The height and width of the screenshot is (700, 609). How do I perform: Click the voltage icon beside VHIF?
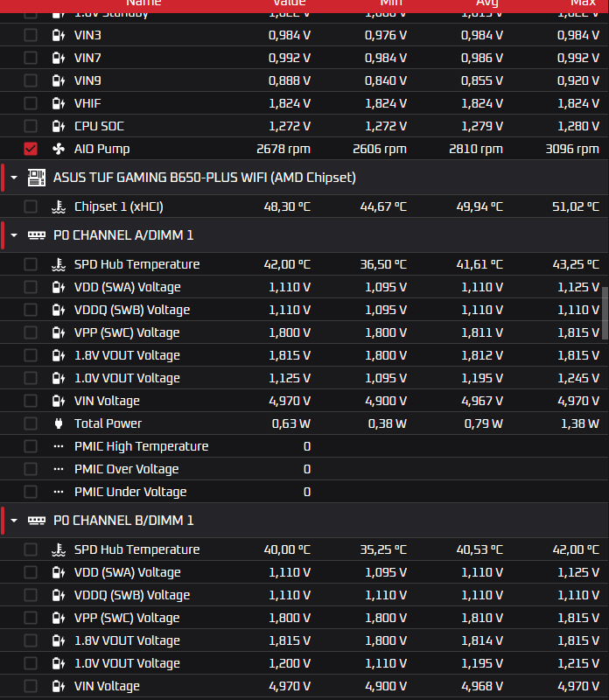click(x=59, y=103)
